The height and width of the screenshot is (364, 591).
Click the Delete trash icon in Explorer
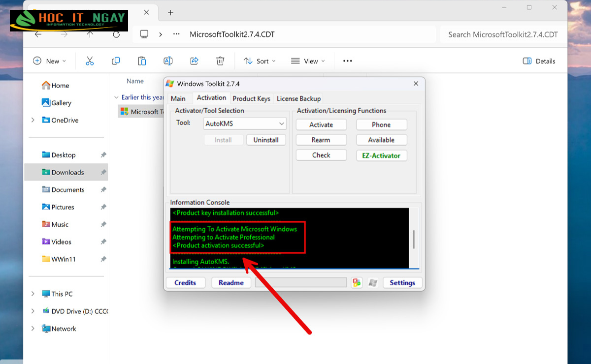[220, 61]
